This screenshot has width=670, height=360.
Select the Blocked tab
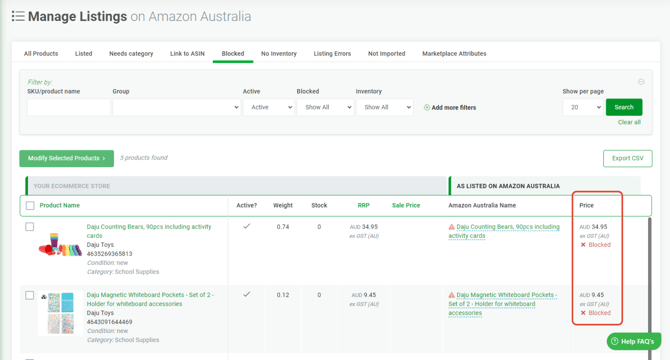[233, 53]
